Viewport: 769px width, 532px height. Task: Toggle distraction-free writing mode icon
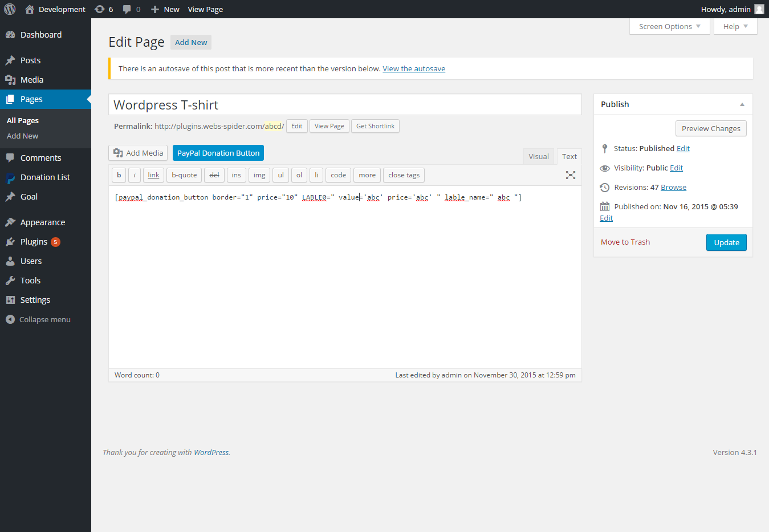click(571, 175)
